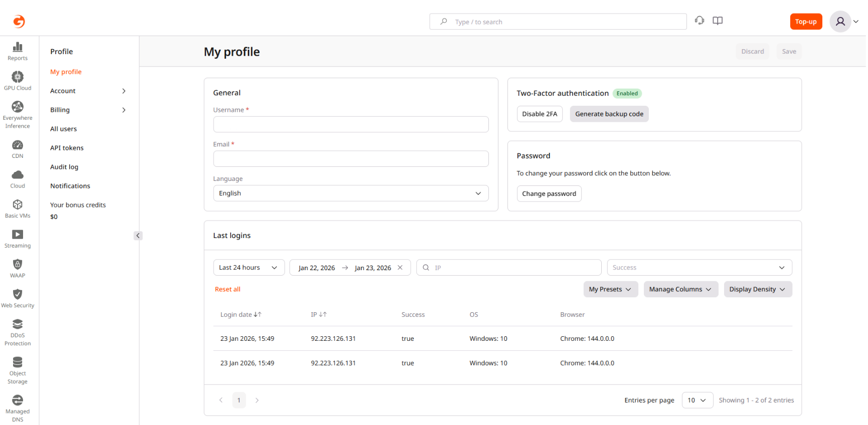Click Disable 2FA button
This screenshot has width=868, height=425.
click(x=540, y=114)
